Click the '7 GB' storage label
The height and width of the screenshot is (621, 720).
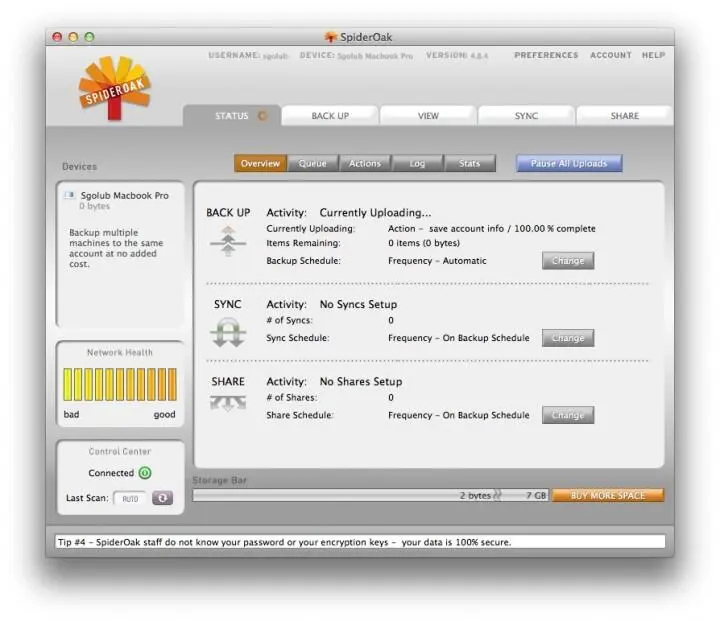tap(536, 496)
